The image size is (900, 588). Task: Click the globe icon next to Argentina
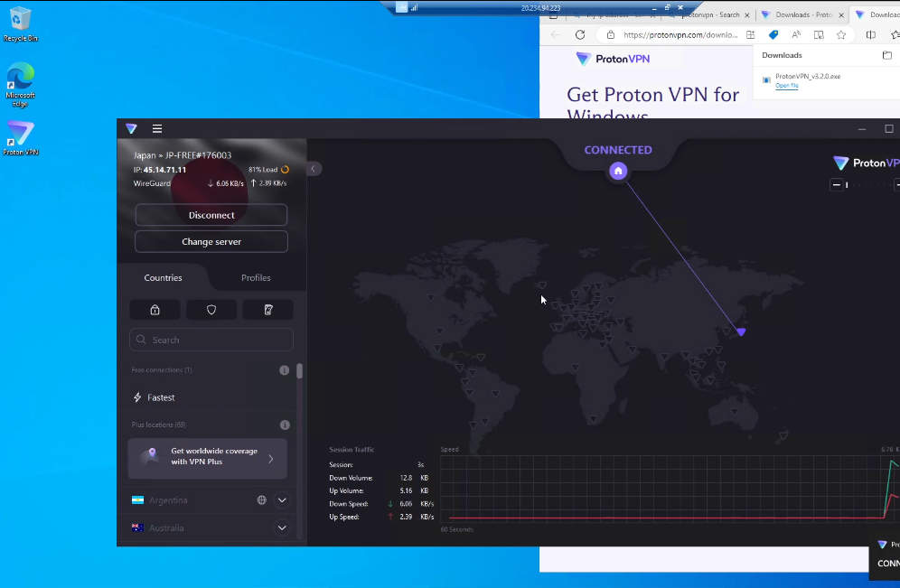[x=261, y=499]
